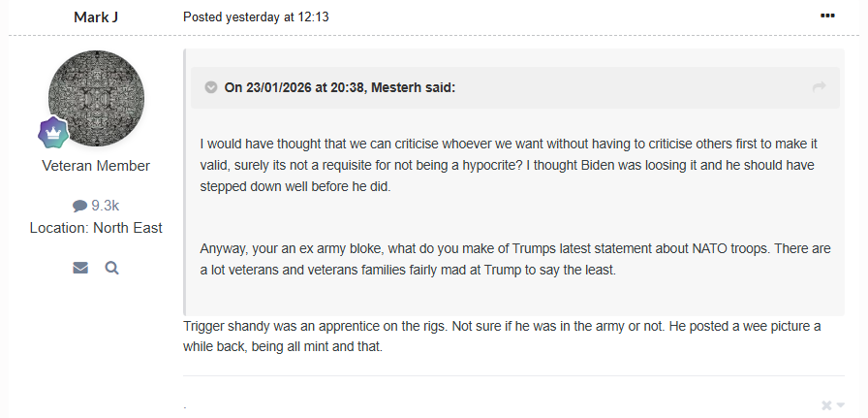The image size is (868, 418).
Task: Click the magnifier icon to find Mark J's content
Action: pyautogui.click(x=111, y=268)
